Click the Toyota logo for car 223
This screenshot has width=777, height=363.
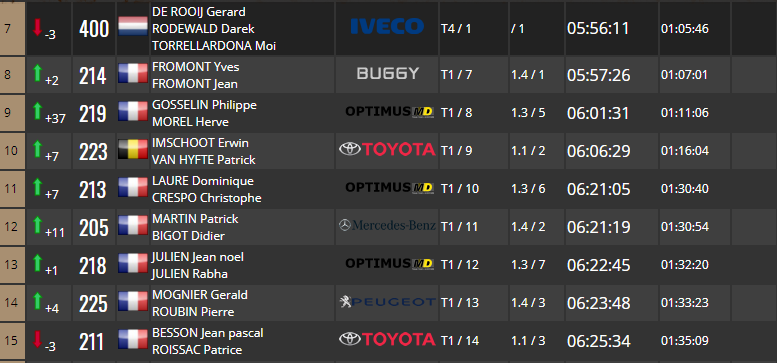click(388, 149)
